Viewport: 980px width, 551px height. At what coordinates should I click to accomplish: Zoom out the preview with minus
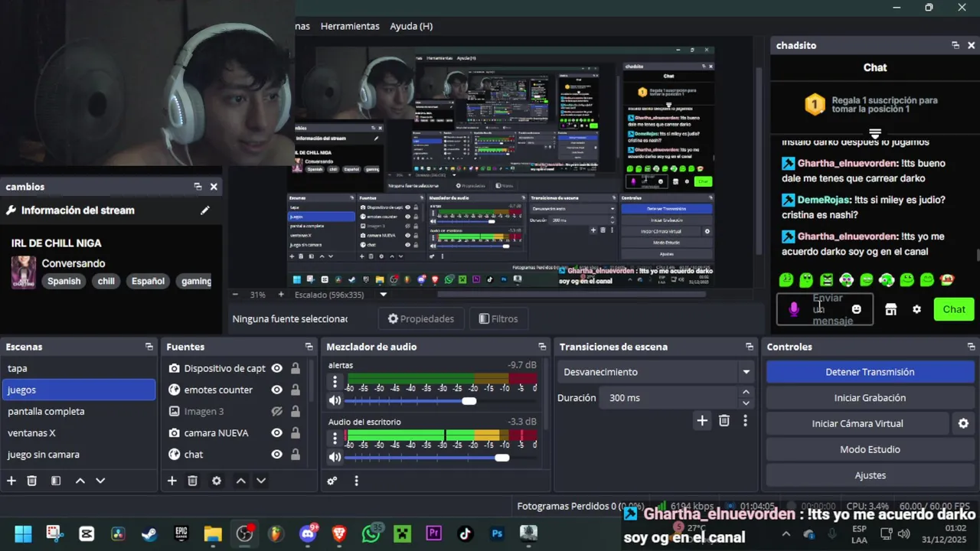235,295
